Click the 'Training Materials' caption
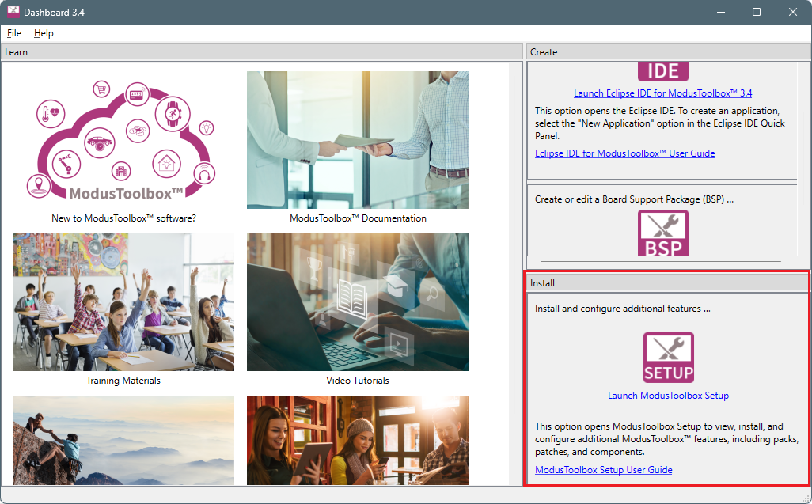Image resolution: width=812 pixels, height=504 pixels. pos(123,381)
